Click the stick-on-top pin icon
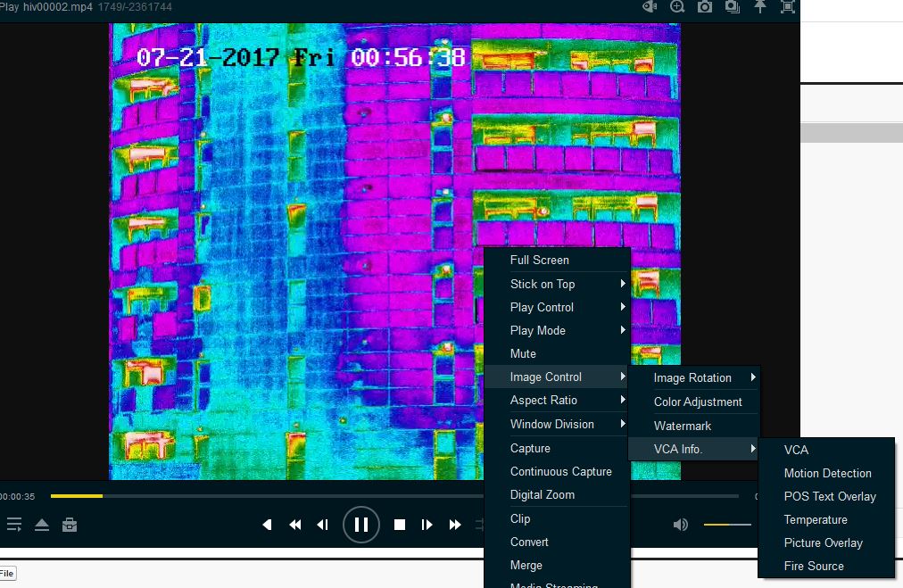 [x=760, y=7]
